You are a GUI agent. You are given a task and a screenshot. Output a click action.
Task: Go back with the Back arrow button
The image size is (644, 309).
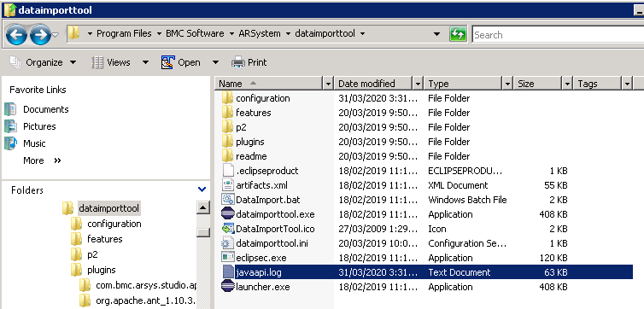click(16, 35)
